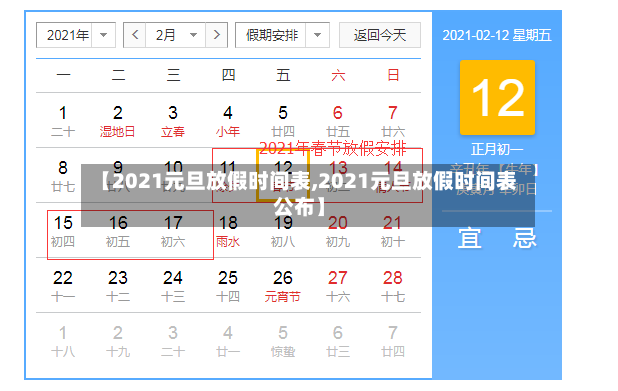Viewport: 618px width, 391px height.
Task: Select February 27 (十六)
Action: coord(338,286)
